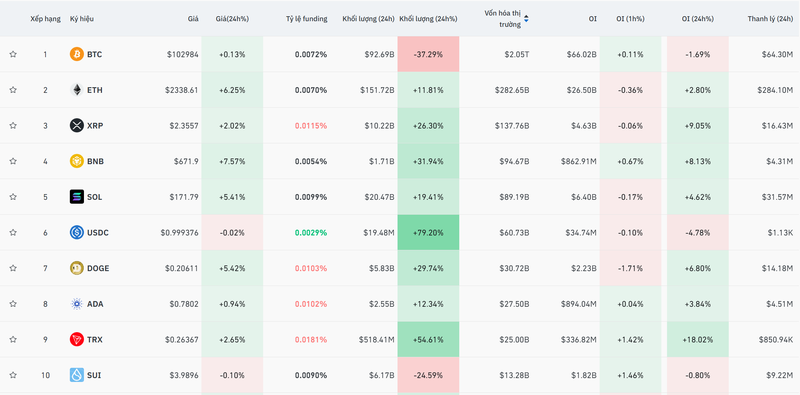The width and height of the screenshot is (800, 395).
Task: Sort table by Giá(24h%) column header
Action: [x=232, y=19]
